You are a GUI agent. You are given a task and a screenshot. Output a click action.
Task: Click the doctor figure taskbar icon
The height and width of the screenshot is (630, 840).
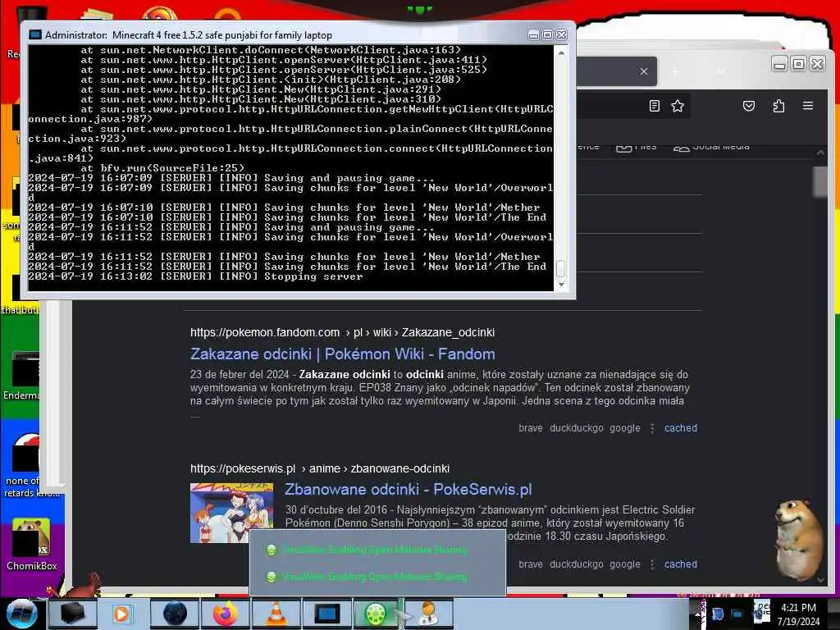click(428, 614)
